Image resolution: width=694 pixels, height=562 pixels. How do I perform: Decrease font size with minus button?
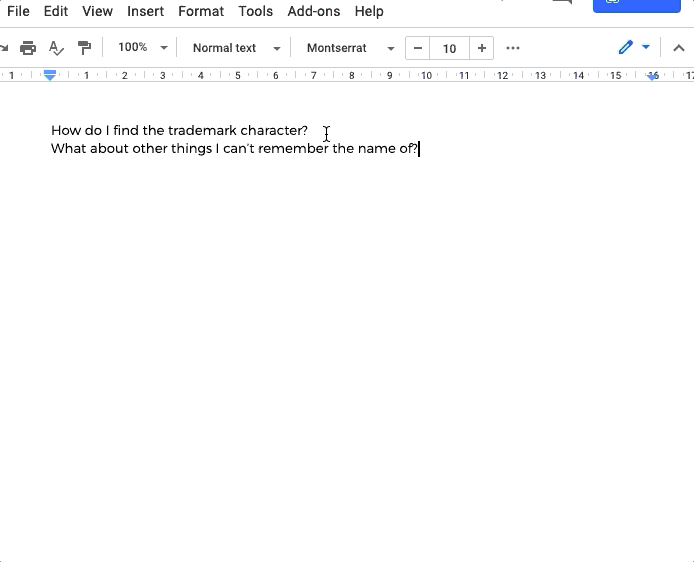417,48
